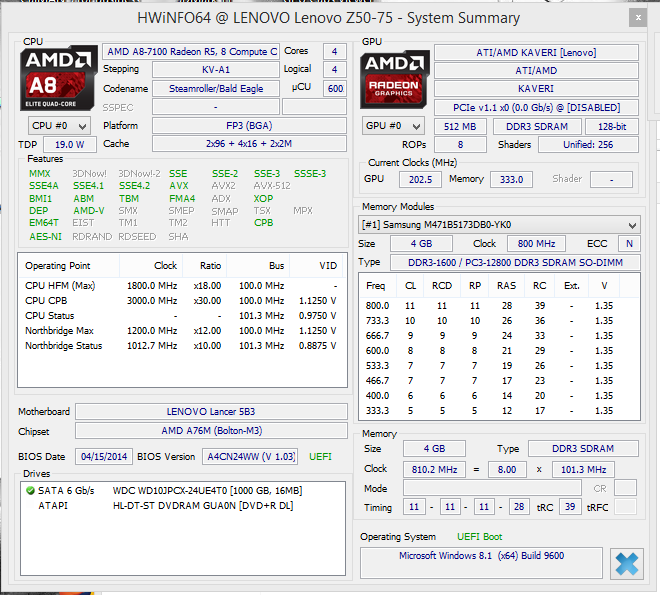Click the ECC value N box
Viewport: 660px width, 595px height.
(x=629, y=244)
